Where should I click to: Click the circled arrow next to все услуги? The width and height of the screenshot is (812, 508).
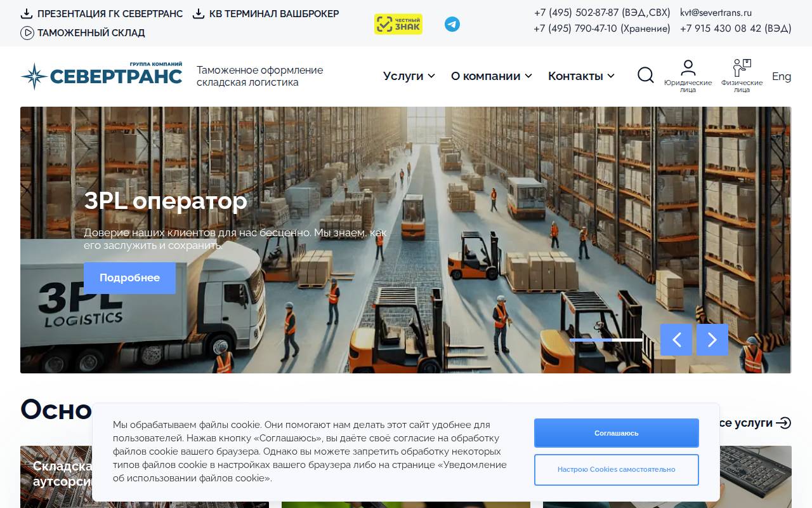tap(784, 423)
